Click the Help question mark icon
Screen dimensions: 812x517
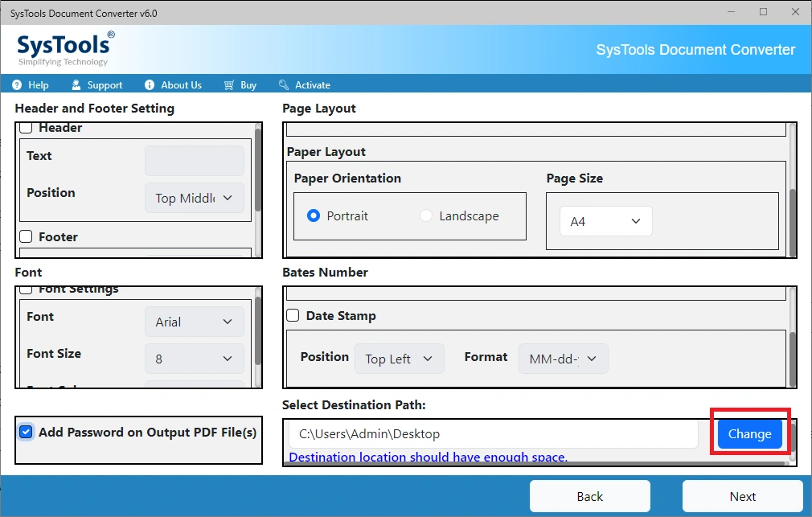coord(17,85)
